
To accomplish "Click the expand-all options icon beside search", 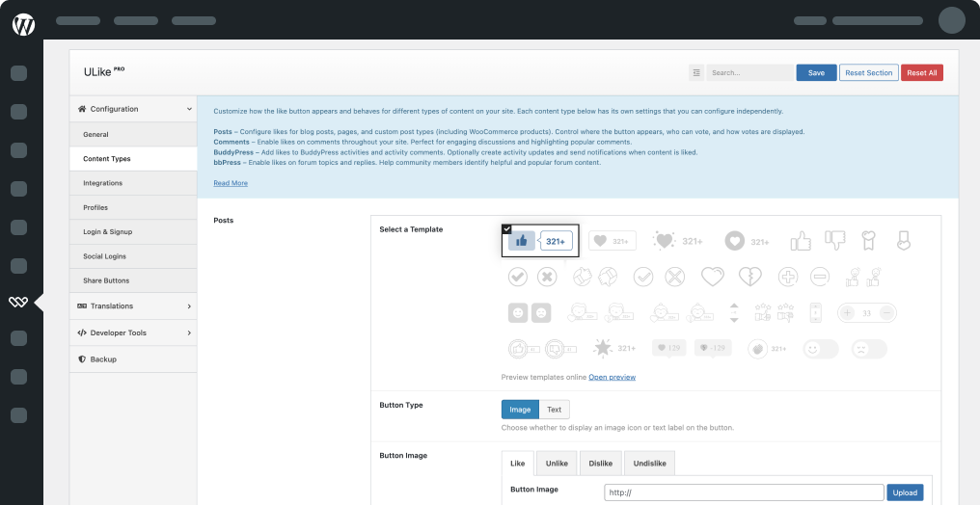I will [x=696, y=72].
